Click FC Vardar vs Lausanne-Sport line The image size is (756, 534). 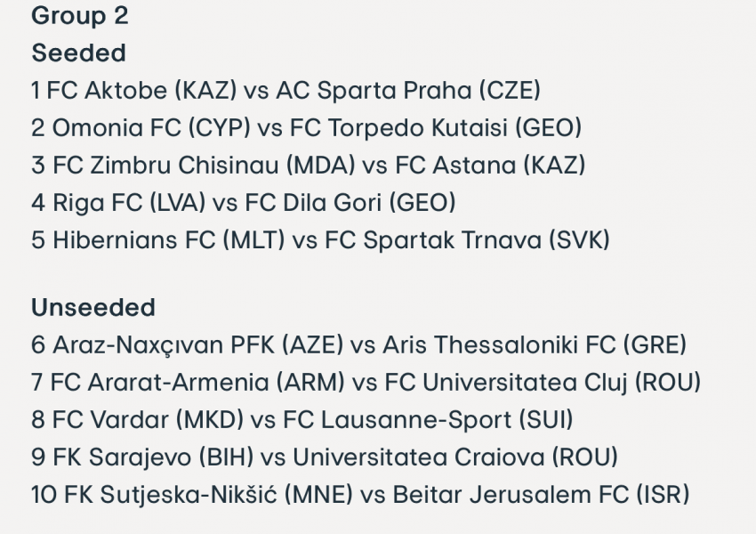(302, 420)
